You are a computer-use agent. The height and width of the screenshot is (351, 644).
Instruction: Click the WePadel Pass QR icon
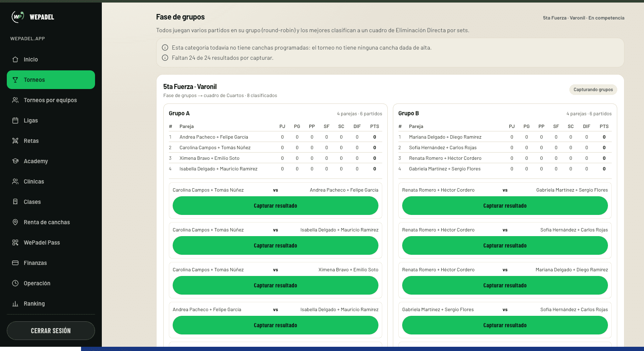coord(15,242)
